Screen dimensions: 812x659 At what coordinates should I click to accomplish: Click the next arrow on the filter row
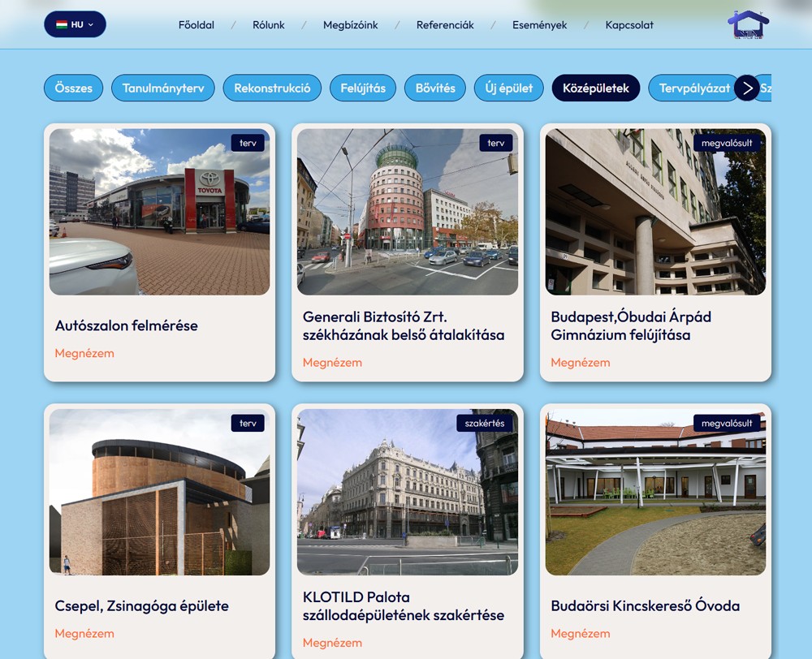click(x=747, y=88)
